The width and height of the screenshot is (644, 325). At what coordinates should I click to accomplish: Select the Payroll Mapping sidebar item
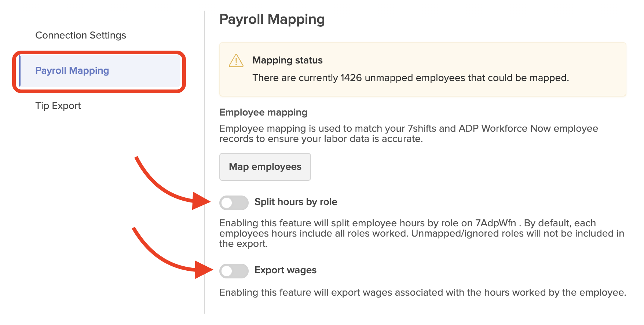click(x=72, y=70)
